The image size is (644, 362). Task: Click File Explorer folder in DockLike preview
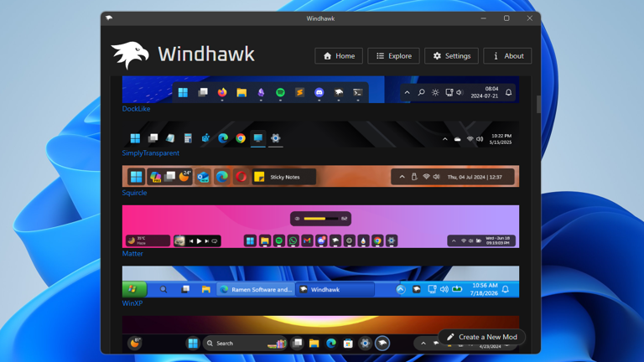point(241,92)
